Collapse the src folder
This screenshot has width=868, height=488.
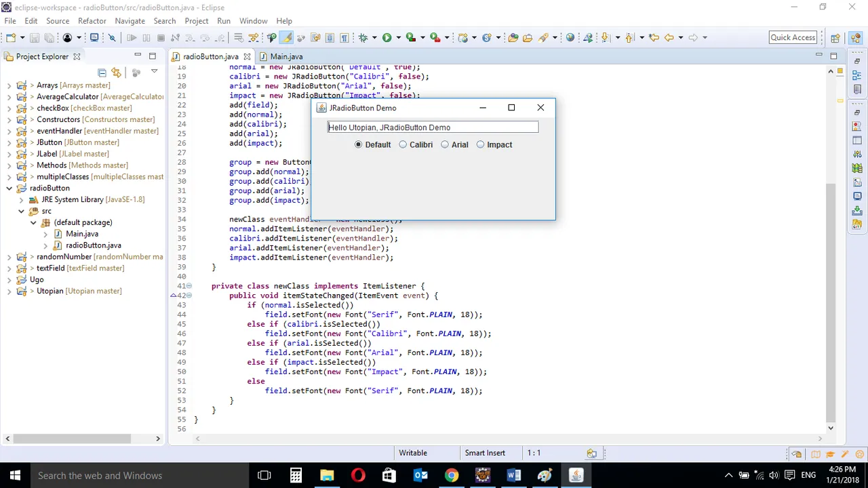coord(21,211)
